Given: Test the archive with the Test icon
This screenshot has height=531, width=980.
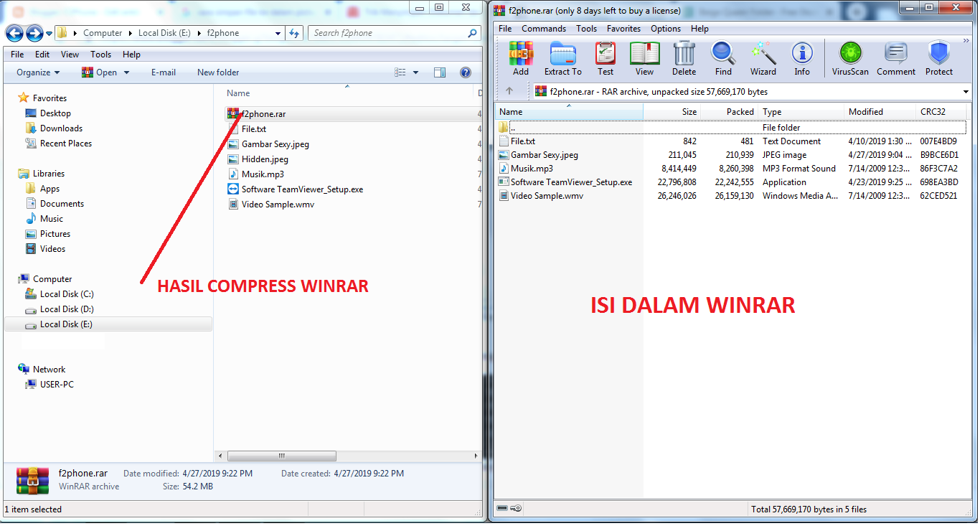Looking at the screenshot, I should [x=606, y=58].
